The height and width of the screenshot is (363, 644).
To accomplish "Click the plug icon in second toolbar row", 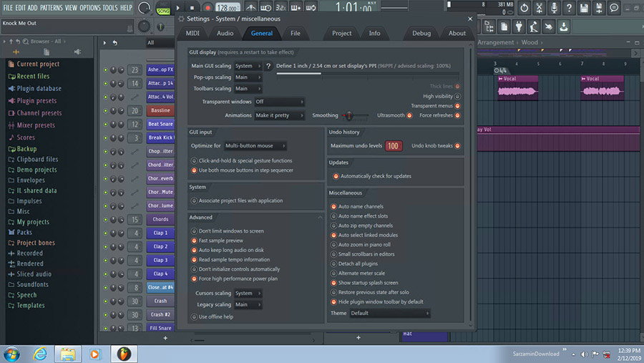I will pyautogui.click(x=519, y=26).
